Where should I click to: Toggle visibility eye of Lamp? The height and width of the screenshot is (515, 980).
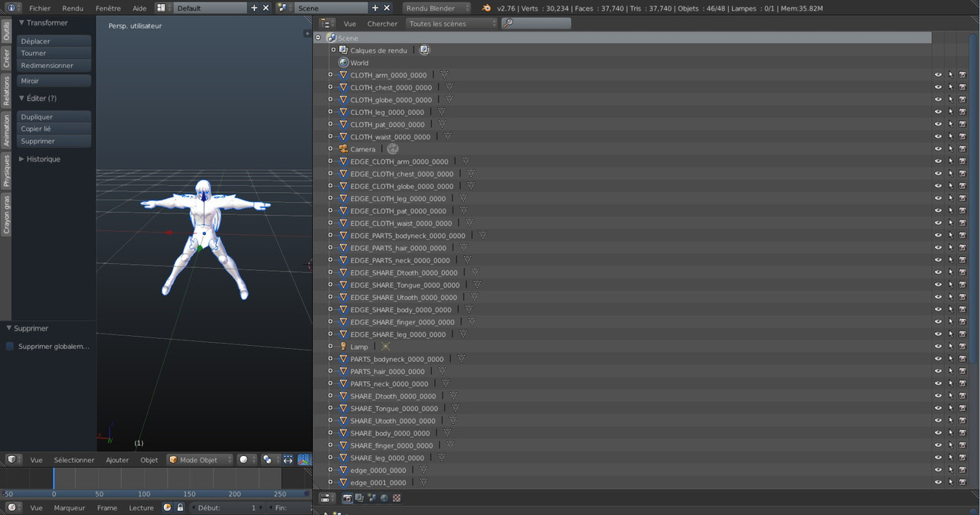938,347
